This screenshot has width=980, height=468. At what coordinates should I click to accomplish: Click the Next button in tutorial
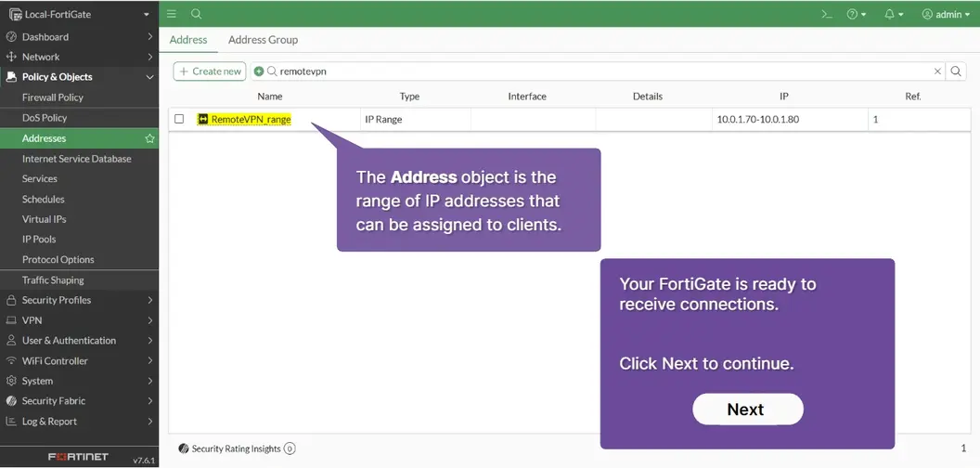pos(747,409)
